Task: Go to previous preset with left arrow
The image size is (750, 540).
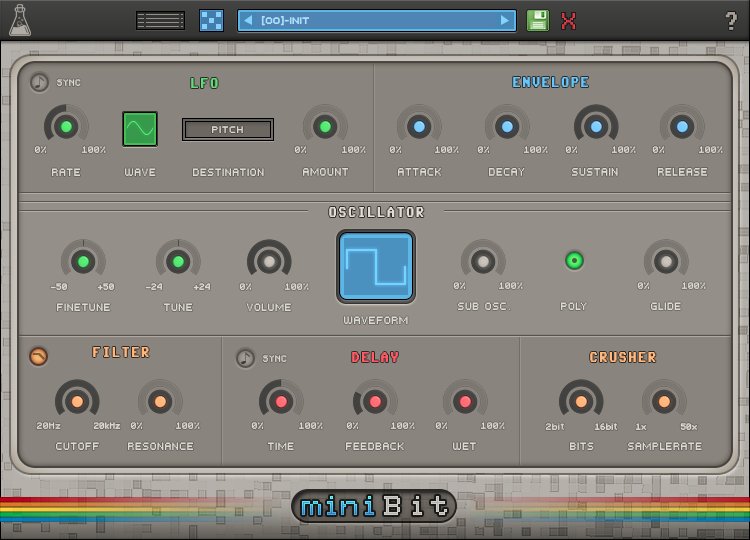Action: pos(248,21)
